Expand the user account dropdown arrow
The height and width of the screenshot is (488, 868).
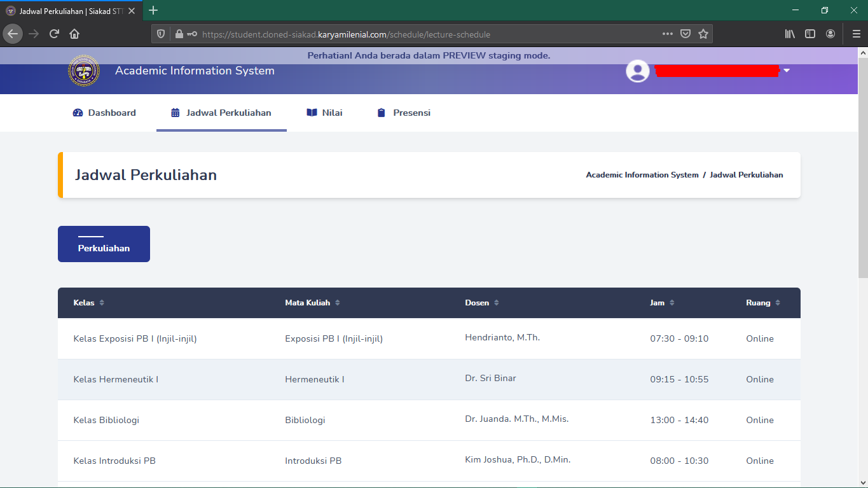[x=787, y=71]
